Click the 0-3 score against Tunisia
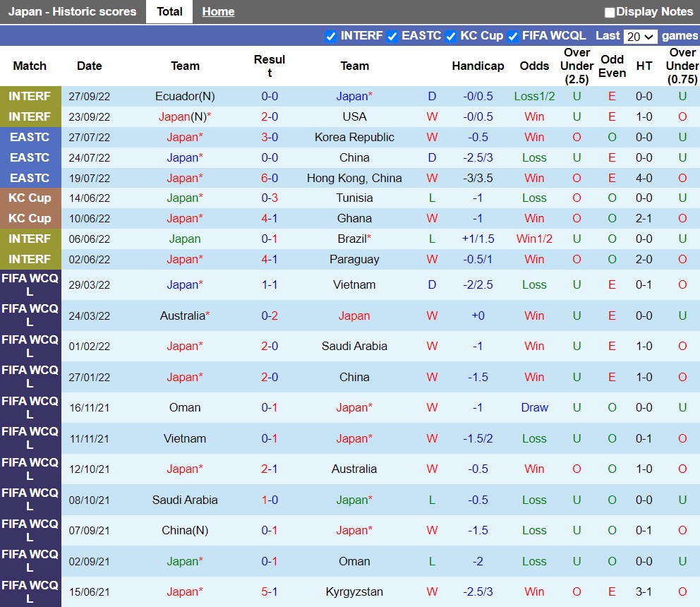This screenshot has width=700, height=607. pyautogui.click(x=270, y=198)
